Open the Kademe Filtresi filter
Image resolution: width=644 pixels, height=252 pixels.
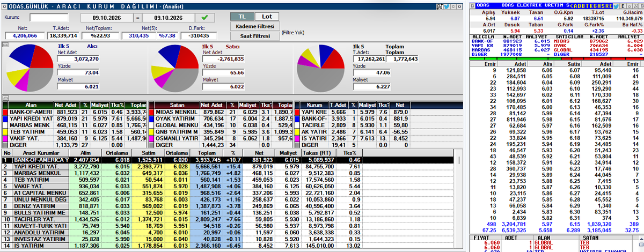point(255,26)
